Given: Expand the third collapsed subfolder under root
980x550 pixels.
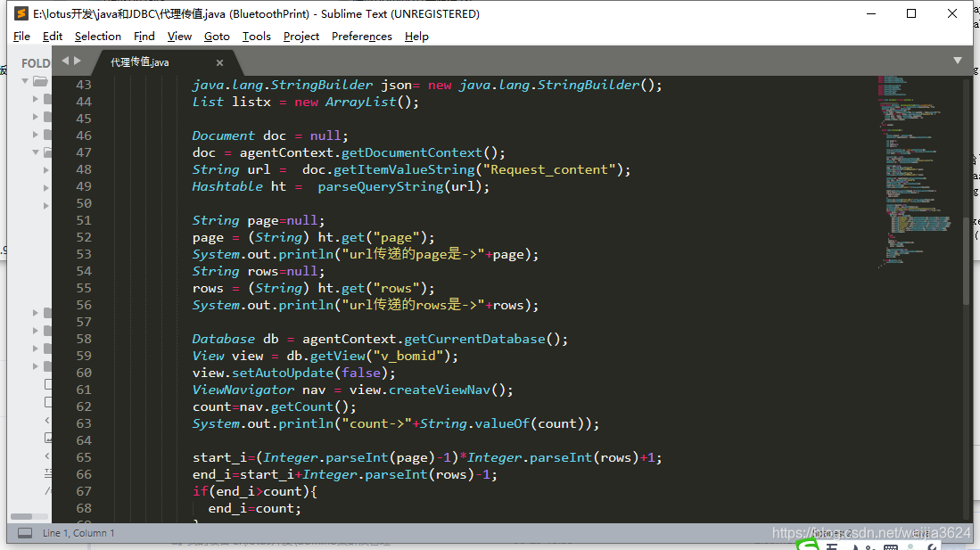Looking at the screenshot, I should 36,135.
